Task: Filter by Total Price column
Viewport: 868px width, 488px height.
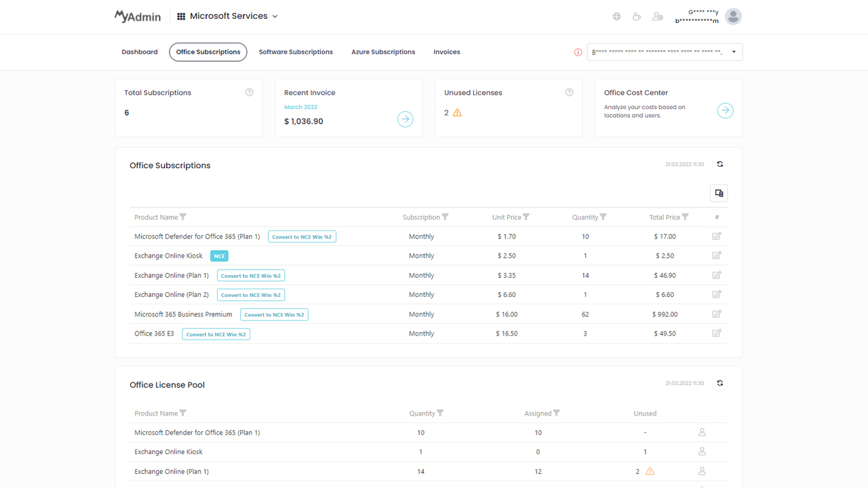Action: pos(686,217)
